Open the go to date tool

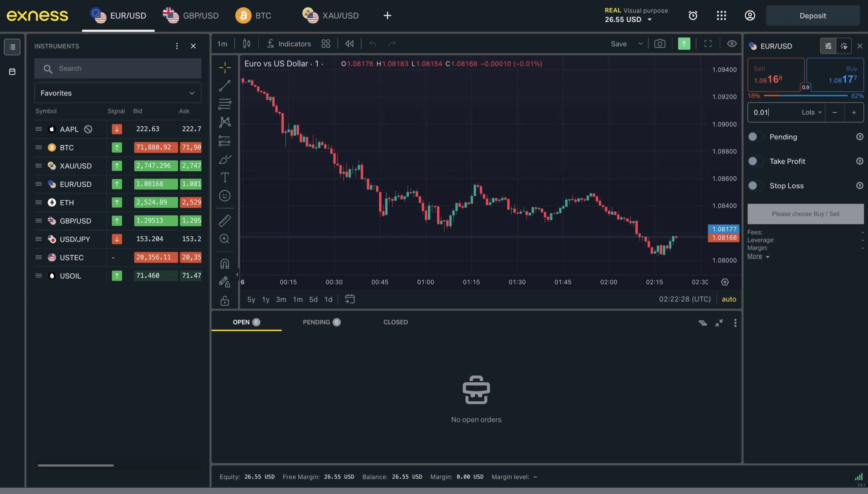coord(350,299)
